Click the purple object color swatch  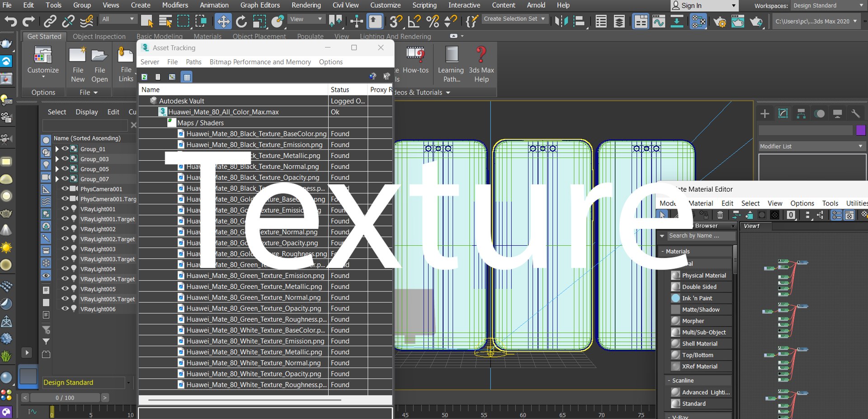tap(861, 130)
